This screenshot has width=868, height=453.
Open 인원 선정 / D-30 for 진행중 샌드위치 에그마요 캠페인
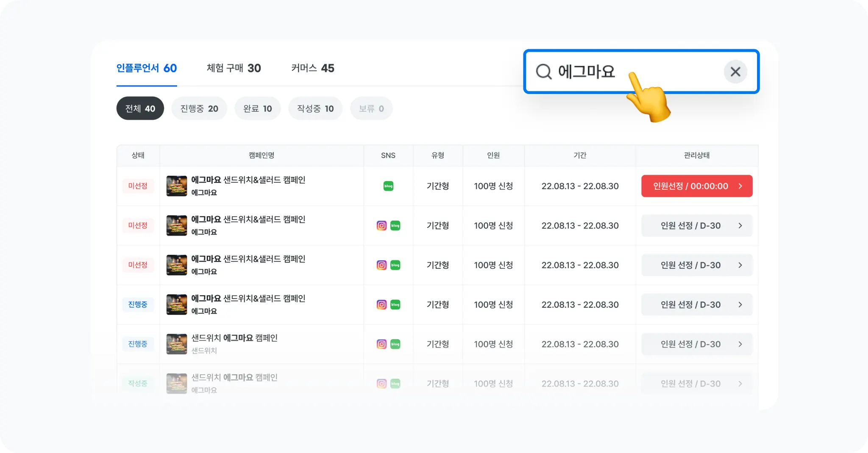[697, 344]
